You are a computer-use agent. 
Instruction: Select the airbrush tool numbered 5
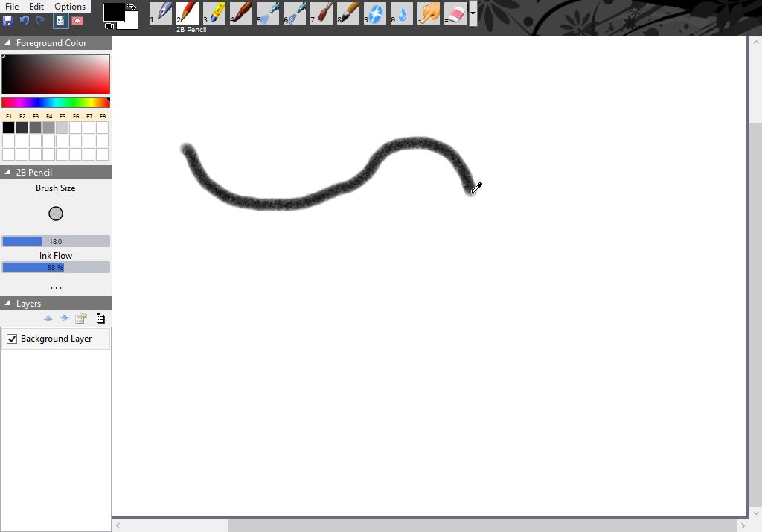pyautogui.click(x=269, y=13)
